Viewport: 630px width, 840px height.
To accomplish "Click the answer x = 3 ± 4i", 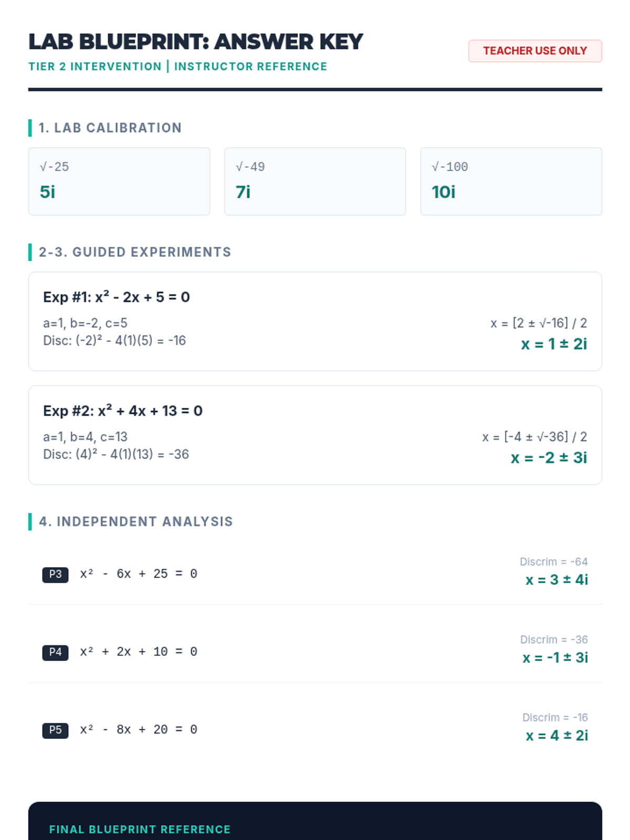I will 556,580.
